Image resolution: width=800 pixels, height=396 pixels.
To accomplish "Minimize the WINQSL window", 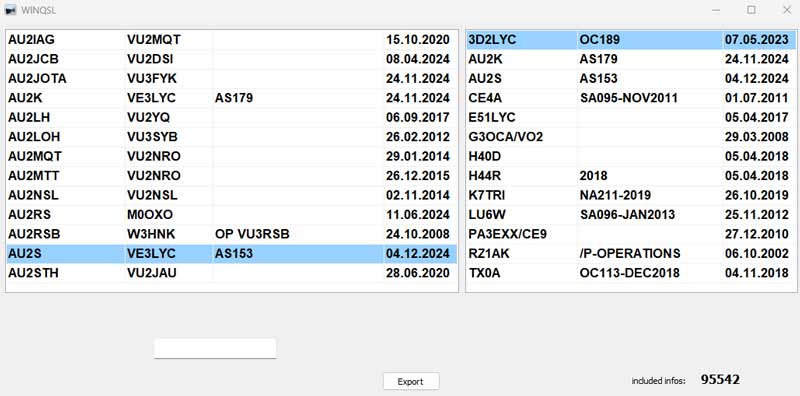I will [716, 10].
